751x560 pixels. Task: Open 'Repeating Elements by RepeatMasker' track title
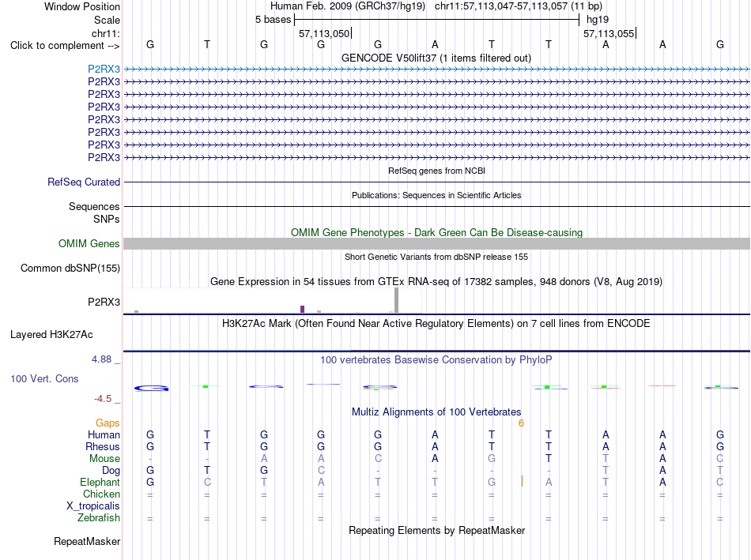tap(437, 530)
